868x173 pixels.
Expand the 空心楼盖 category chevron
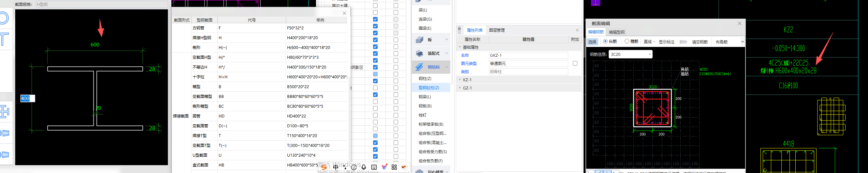pos(447,171)
